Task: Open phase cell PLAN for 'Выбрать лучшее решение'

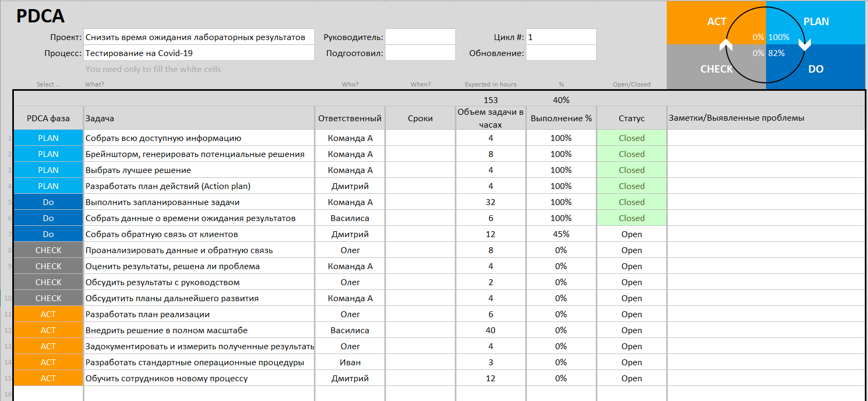Action: tap(48, 170)
